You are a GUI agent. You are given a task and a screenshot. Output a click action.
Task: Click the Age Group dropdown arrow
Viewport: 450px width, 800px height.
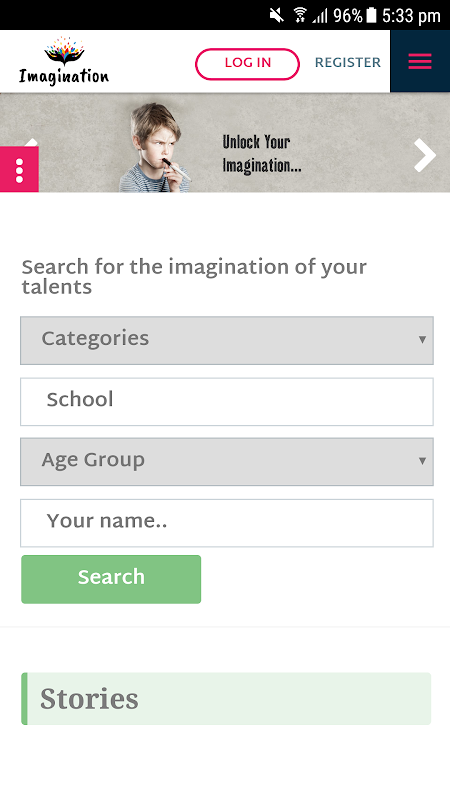[422, 461]
